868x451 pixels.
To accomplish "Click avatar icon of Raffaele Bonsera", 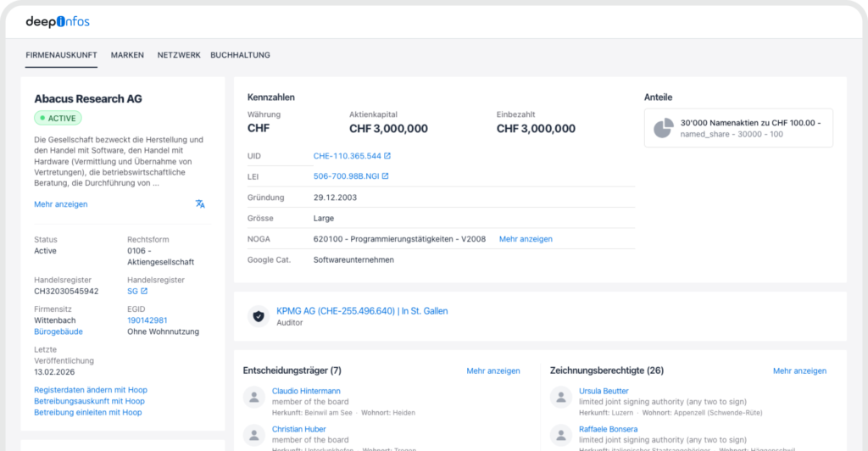I will click(x=561, y=435).
